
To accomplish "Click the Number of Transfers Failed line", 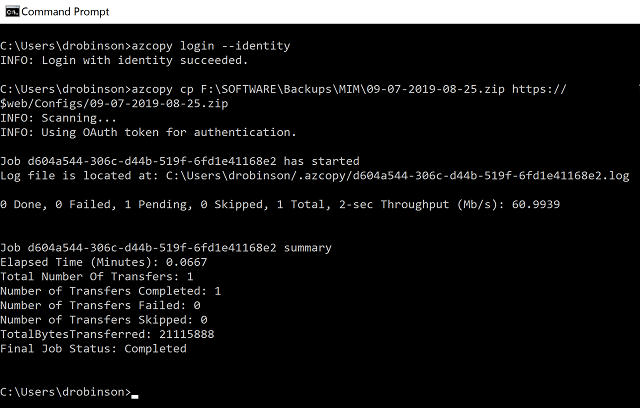I will 100,305.
